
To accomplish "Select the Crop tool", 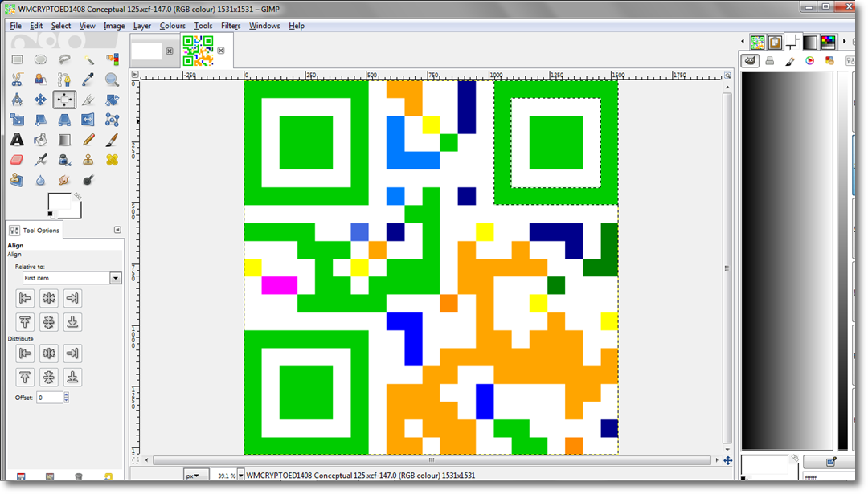I will point(88,100).
